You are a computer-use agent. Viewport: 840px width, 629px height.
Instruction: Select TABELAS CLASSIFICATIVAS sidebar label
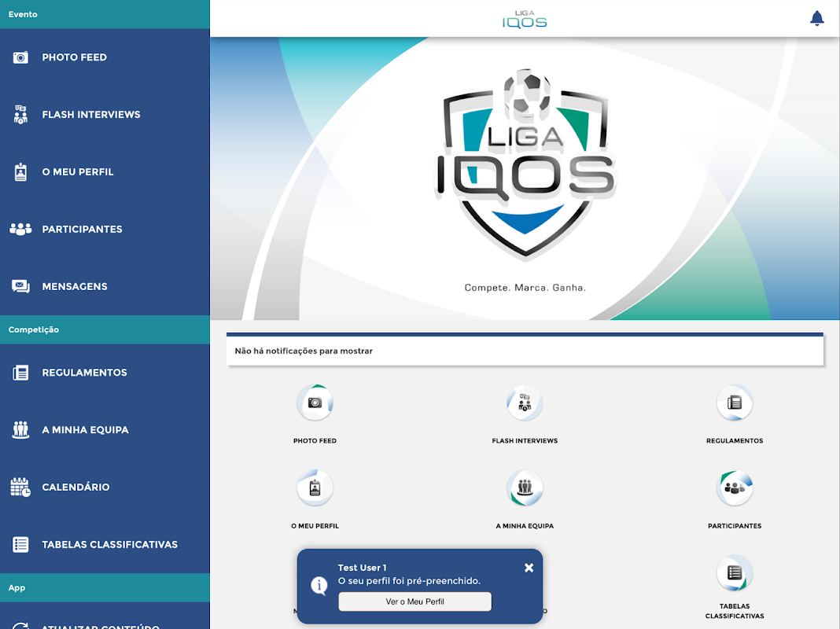pos(110,544)
